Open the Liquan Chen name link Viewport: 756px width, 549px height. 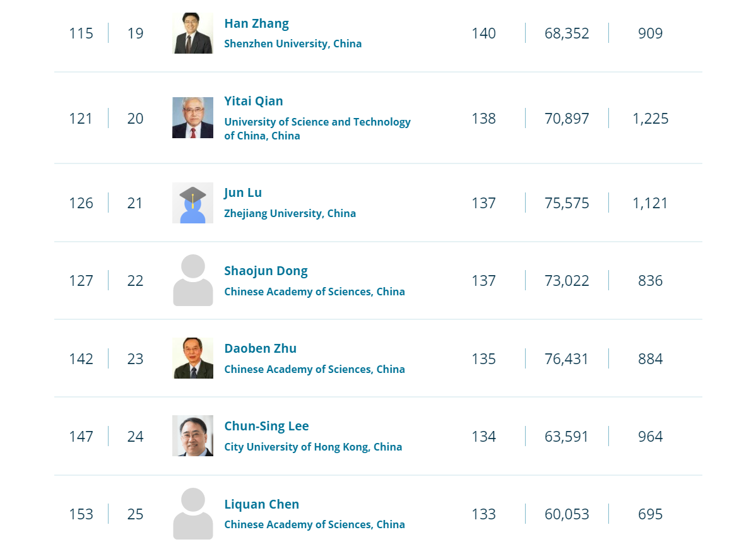(262, 504)
